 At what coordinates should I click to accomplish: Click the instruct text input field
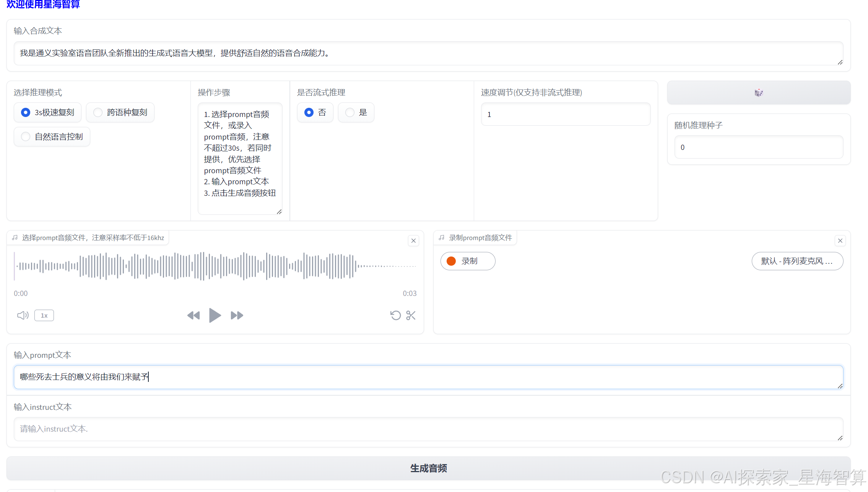[428, 429]
